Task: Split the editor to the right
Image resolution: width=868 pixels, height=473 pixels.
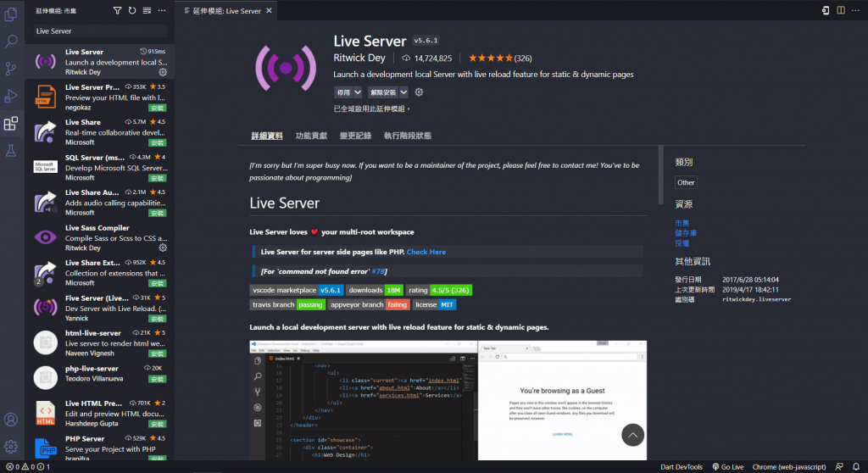Action: coord(841,10)
